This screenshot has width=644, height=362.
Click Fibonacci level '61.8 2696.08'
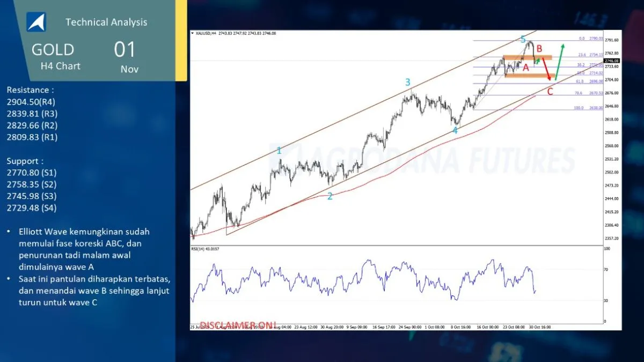point(590,82)
